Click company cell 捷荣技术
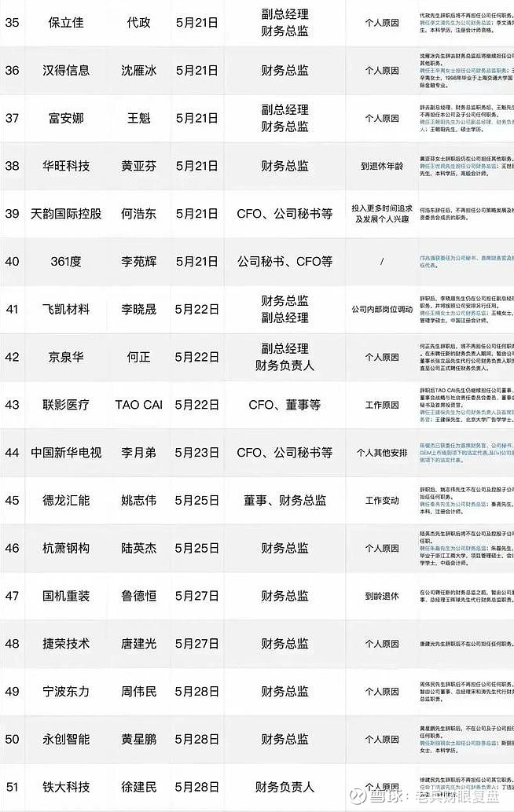The width and height of the screenshot is (514, 812). (66, 644)
